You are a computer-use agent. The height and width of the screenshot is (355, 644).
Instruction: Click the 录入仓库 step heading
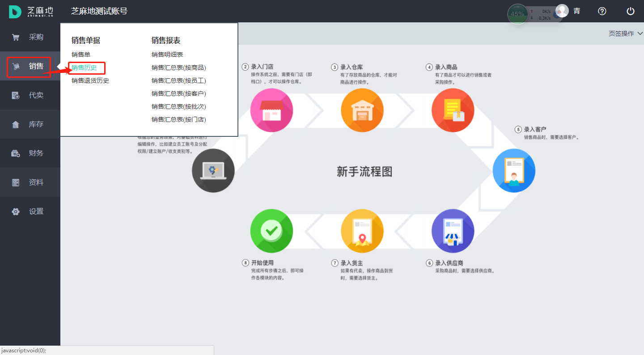click(352, 67)
